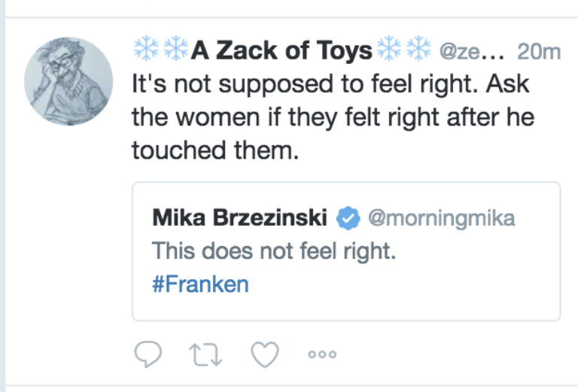Open the more options dots menu
578x392 pixels.
pos(322,354)
